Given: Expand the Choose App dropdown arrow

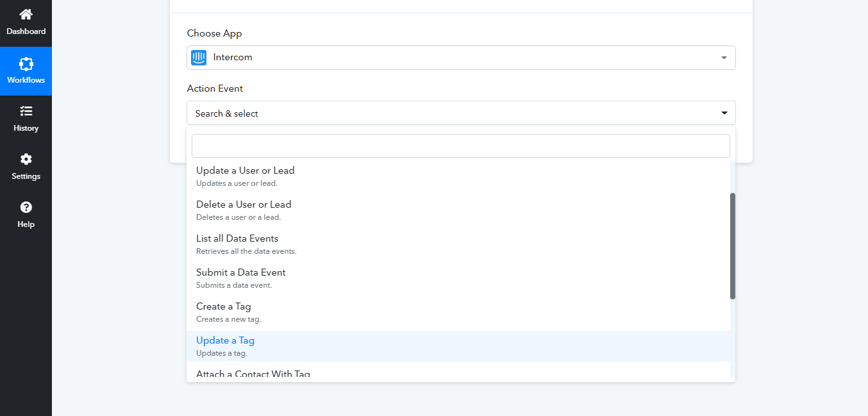Looking at the screenshot, I should coord(724,58).
